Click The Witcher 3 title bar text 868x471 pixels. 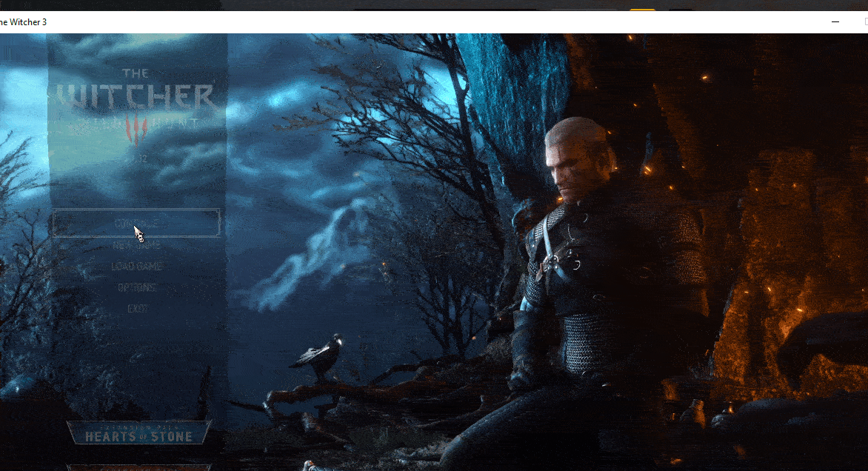(23, 22)
